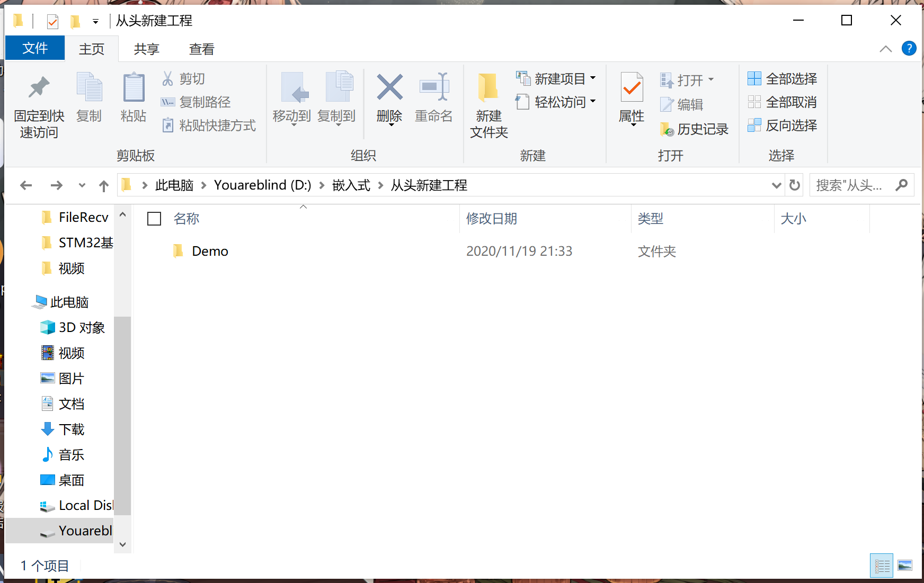The height and width of the screenshot is (583, 924).
Task: Open the Demo folder
Action: click(210, 250)
